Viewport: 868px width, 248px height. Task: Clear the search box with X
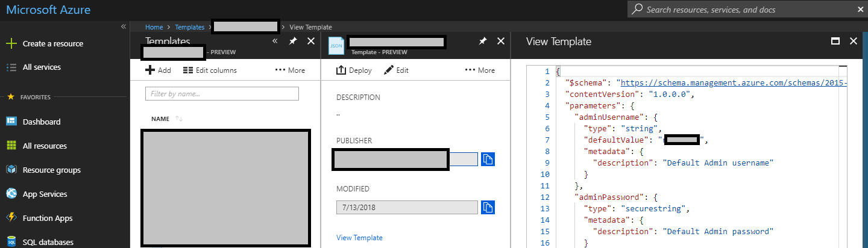860,10
